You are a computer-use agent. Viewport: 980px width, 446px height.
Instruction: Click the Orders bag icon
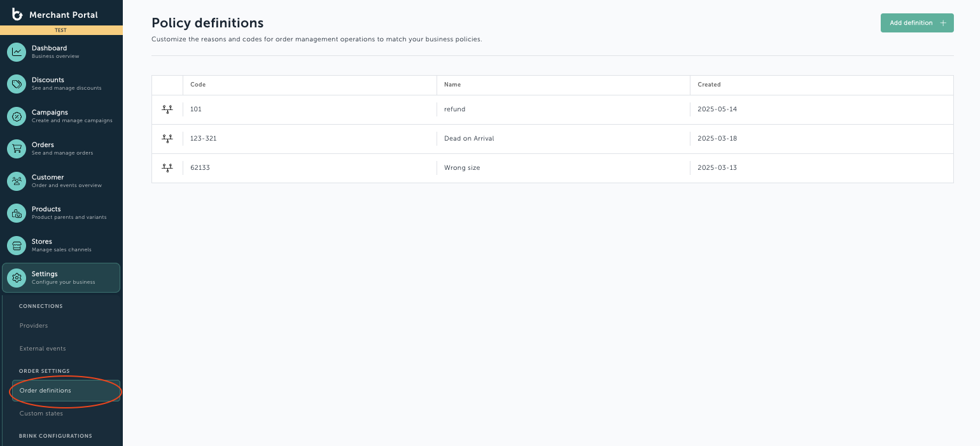[17, 148]
